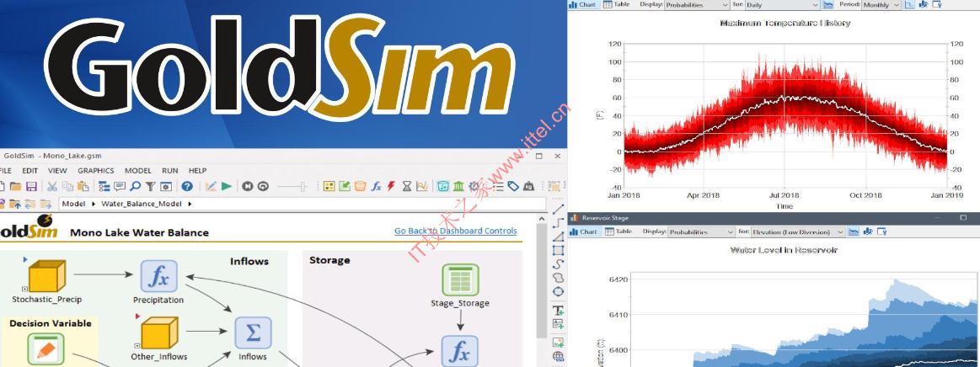Image resolution: width=980 pixels, height=367 pixels.
Task: Toggle area chart style icon in Reservoir Stage
Action: [854, 231]
